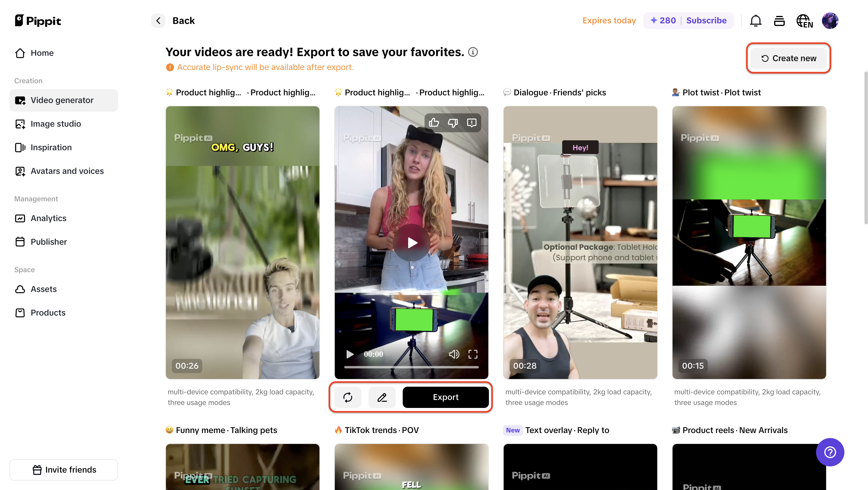The width and height of the screenshot is (868, 490).
Task: Open Assets under the Space section
Action: click(44, 289)
